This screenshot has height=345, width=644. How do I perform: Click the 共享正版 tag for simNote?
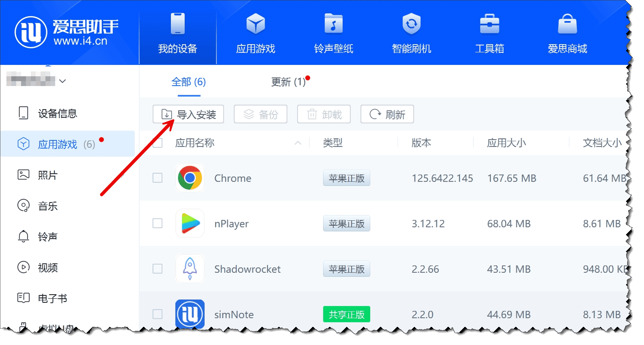tap(346, 314)
